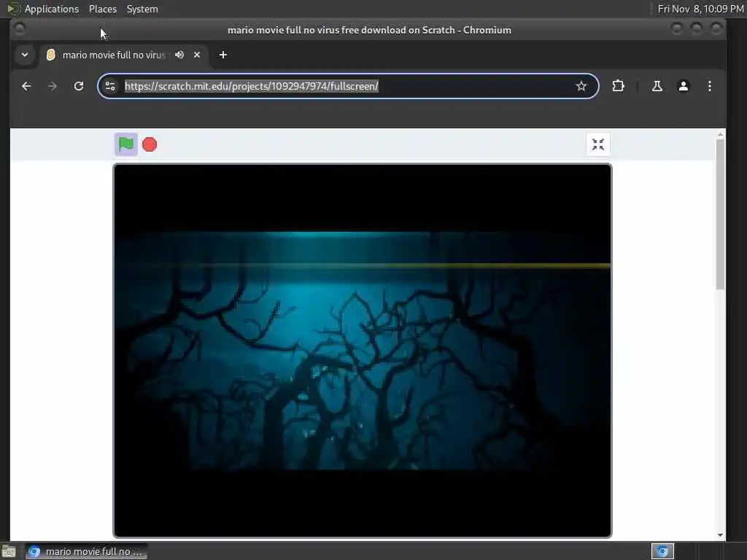This screenshot has width=747, height=560.
Task: Select mario movie taskbar window button
Action: click(86, 551)
